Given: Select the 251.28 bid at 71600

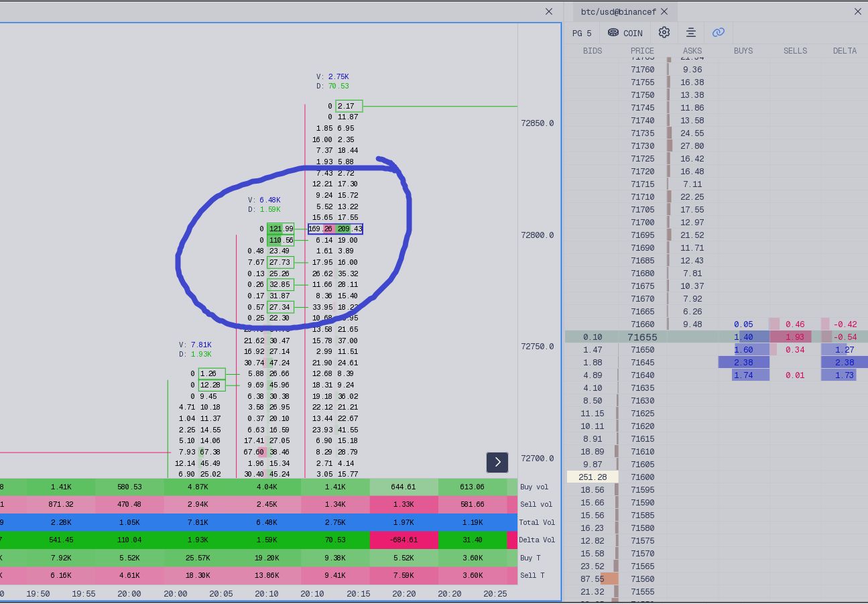Looking at the screenshot, I should coord(593,477).
